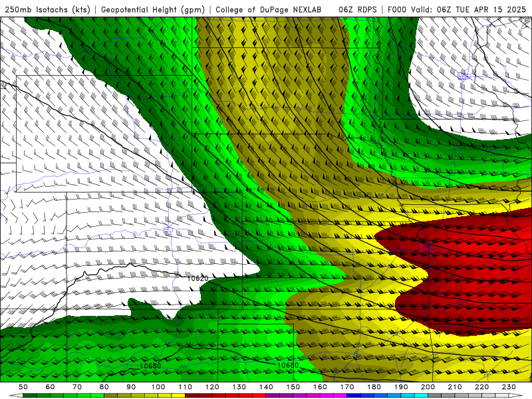532x399 pixels.
Task: Click the 60 knot colorbar label
Action: tap(50, 387)
